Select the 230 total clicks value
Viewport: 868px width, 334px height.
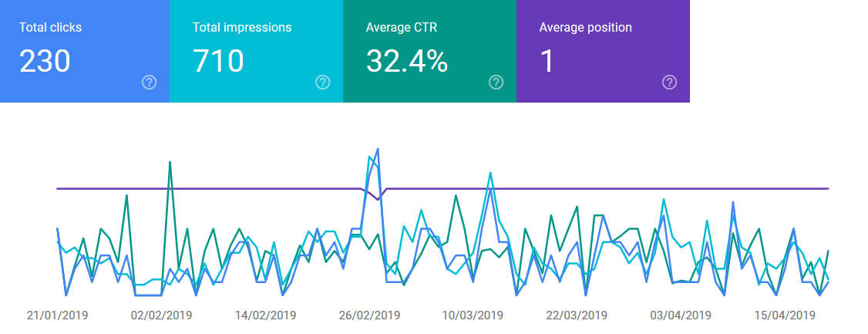45,61
